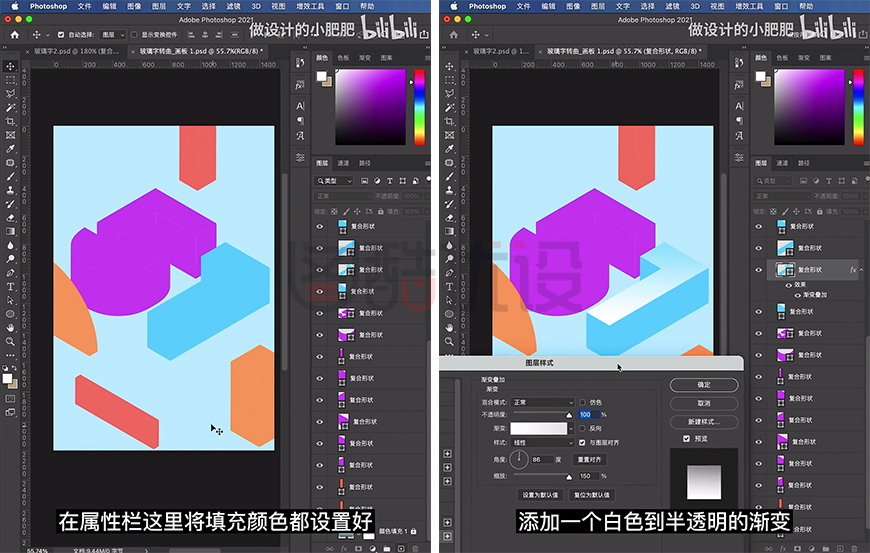Open the Paragraph panel icon in left window

point(300,120)
